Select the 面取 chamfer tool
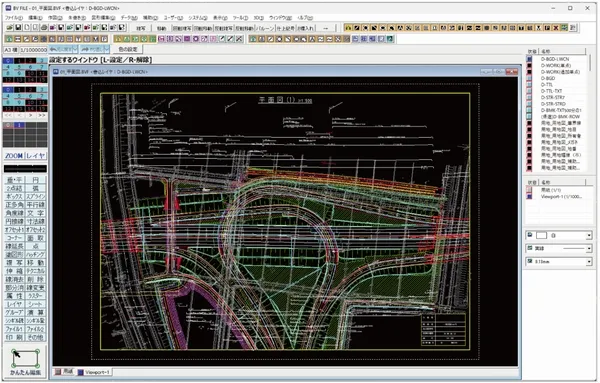 click(36, 238)
